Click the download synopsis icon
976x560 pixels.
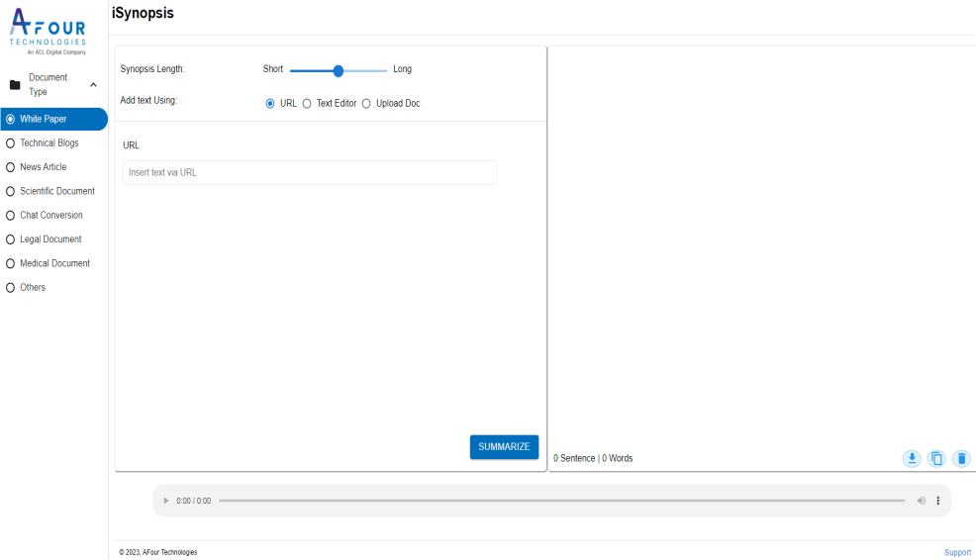click(912, 458)
